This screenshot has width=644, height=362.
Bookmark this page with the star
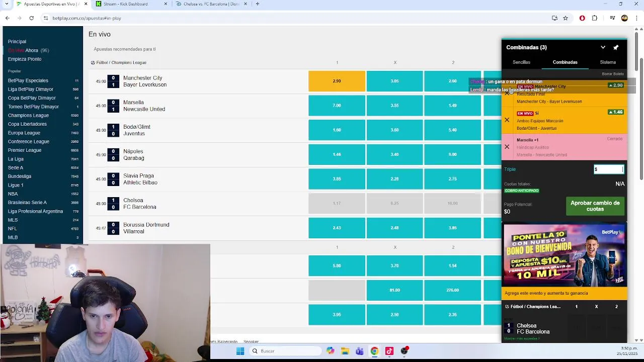pyautogui.click(x=566, y=18)
